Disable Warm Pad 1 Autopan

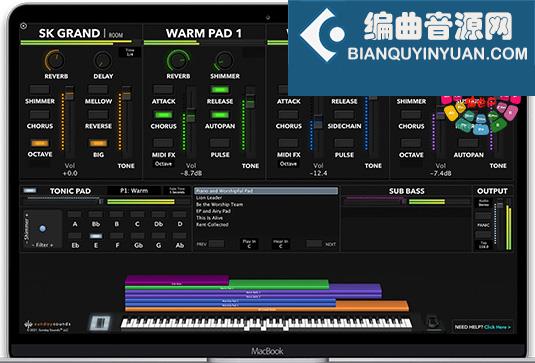click(x=220, y=115)
